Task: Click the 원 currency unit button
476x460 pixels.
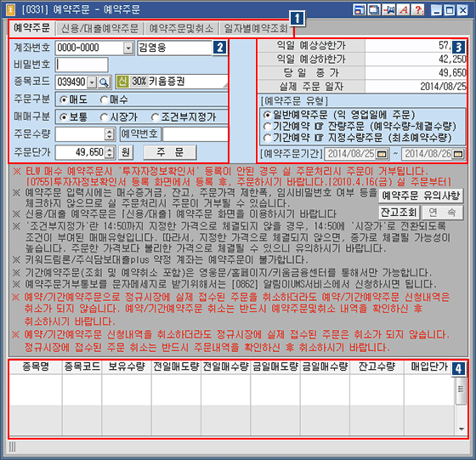Action: coord(126,152)
